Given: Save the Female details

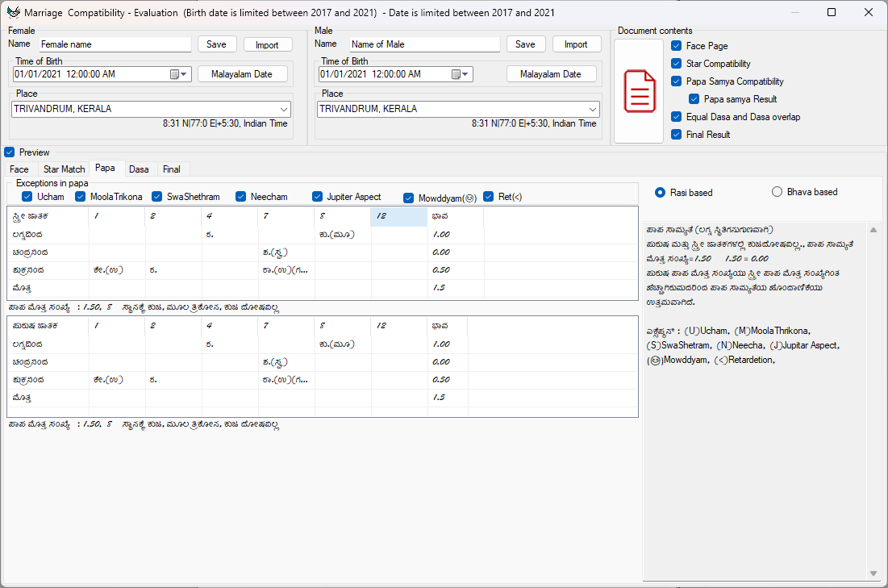Looking at the screenshot, I should pos(216,44).
